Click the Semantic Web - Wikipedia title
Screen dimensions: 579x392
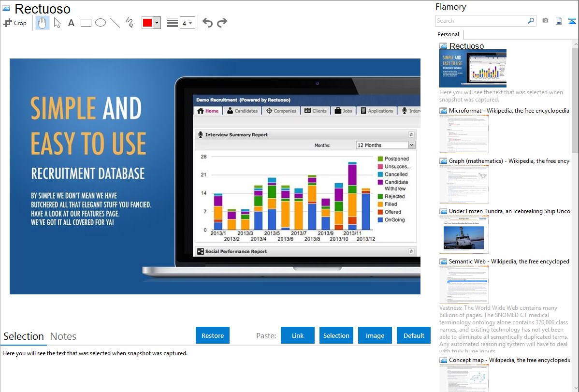(x=509, y=261)
